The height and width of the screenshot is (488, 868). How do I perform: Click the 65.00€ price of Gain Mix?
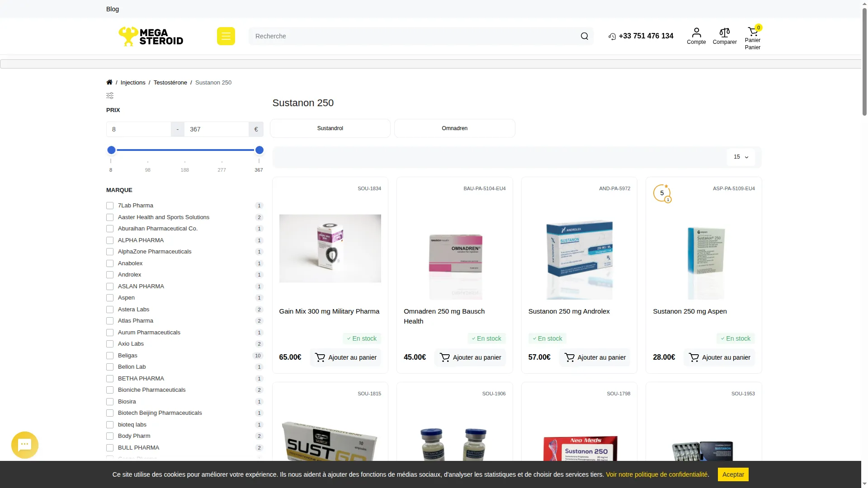(x=290, y=357)
